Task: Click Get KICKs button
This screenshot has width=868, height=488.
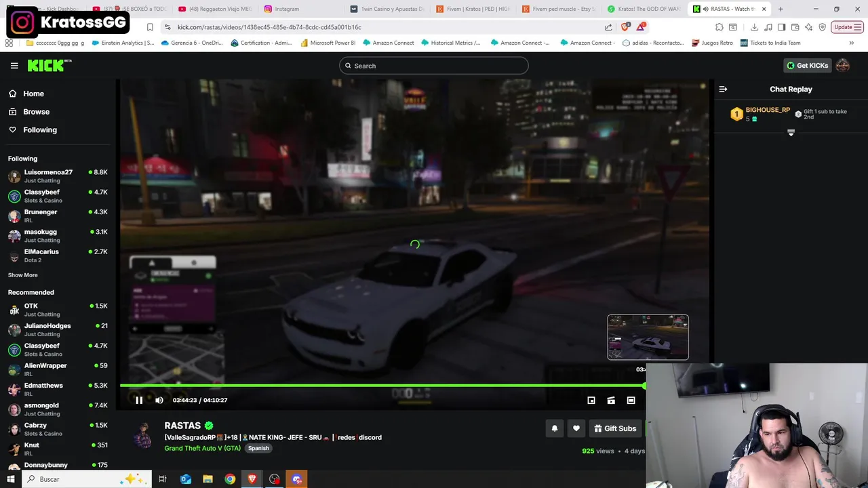Action: 807,66
